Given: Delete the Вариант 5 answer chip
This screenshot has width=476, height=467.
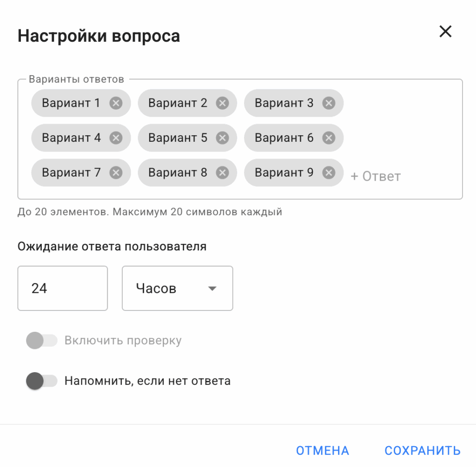Looking at the screenshot, I should (223, 138).
